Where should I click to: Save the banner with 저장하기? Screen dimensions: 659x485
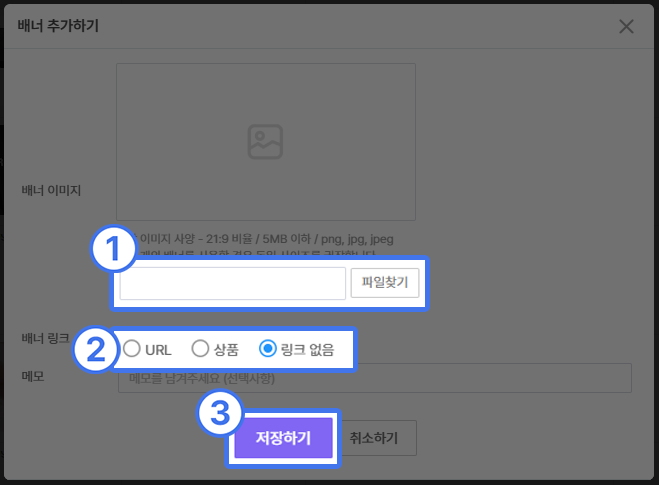coord(283,438)
